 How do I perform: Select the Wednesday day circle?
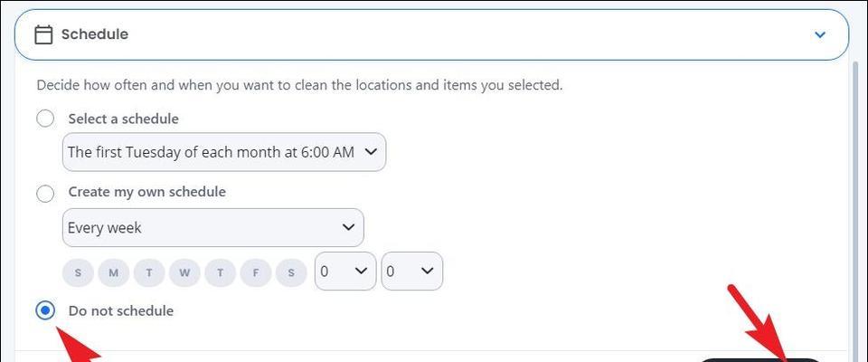point(184,272)
